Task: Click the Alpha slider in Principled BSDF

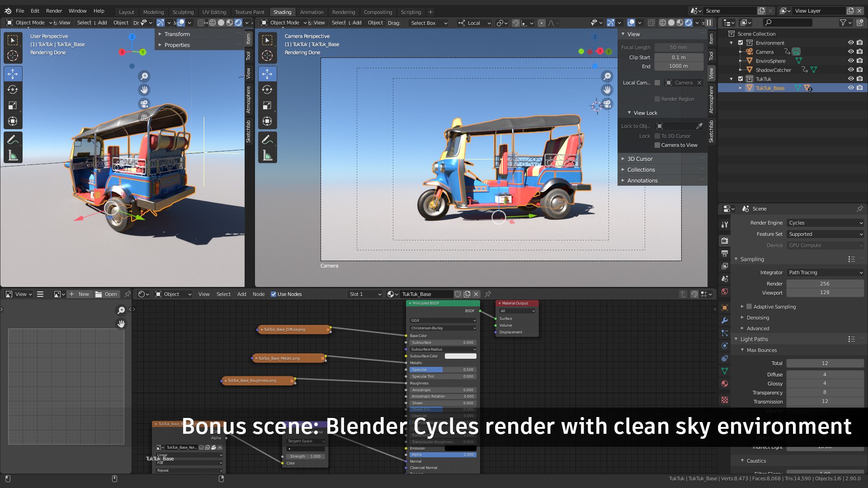Action: pos(443,455)
